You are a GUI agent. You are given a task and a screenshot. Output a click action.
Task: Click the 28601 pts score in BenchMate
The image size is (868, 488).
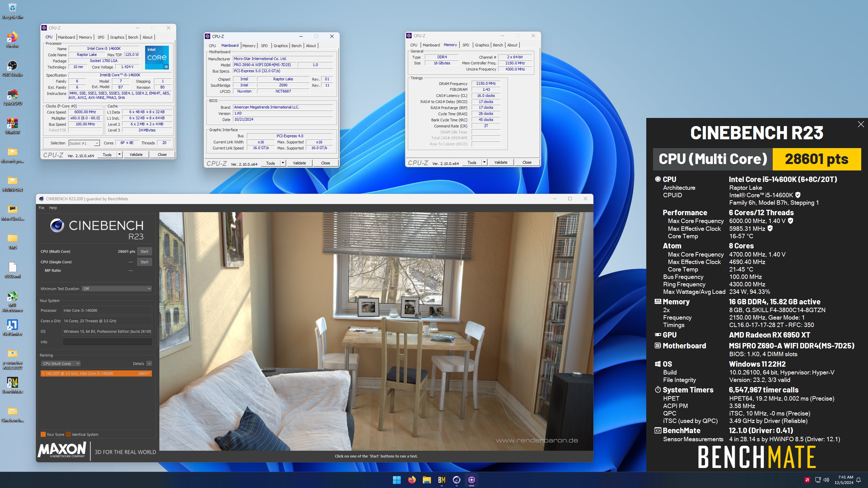click(816, 159)
